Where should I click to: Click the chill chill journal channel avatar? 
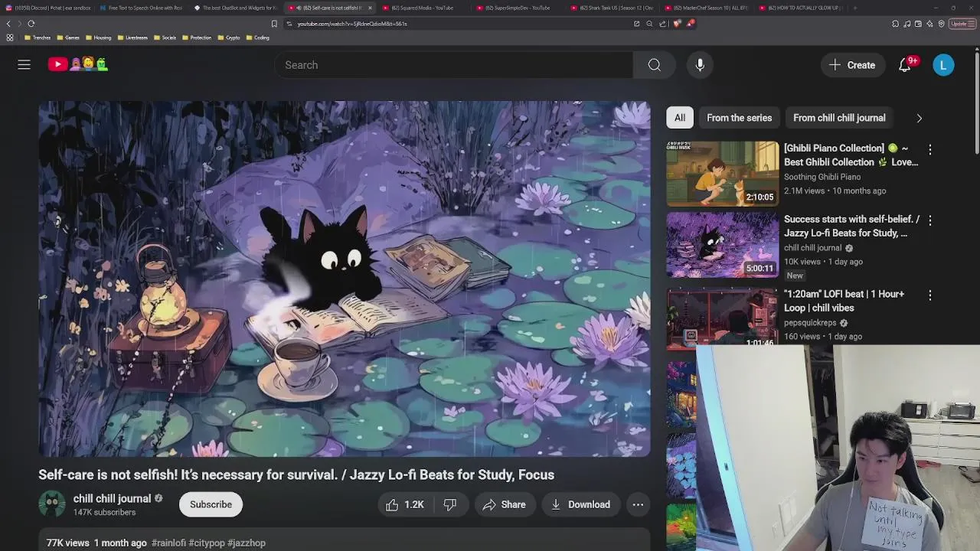52,504
